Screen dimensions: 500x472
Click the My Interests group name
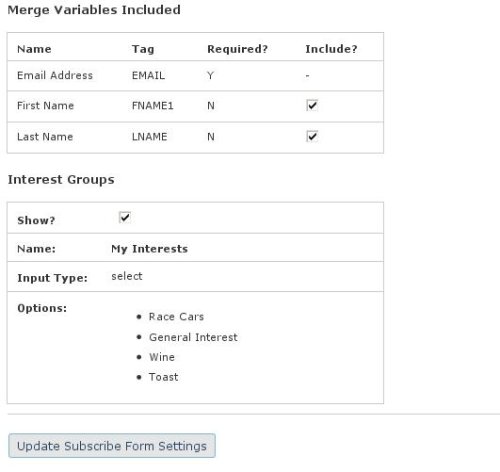150,249
